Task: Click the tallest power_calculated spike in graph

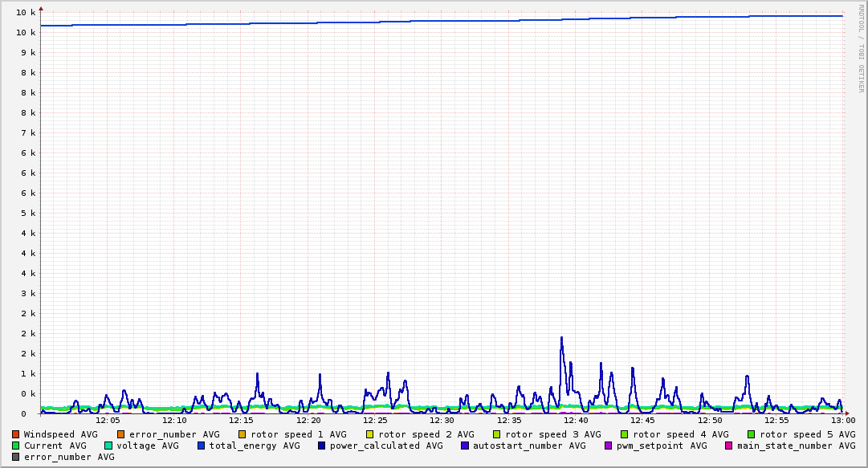Action: pyautogui.click(x=561, y=338)
